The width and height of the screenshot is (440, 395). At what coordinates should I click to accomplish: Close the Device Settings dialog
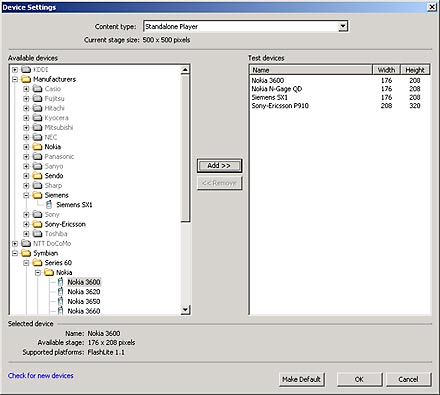click(x=432, y=7)
